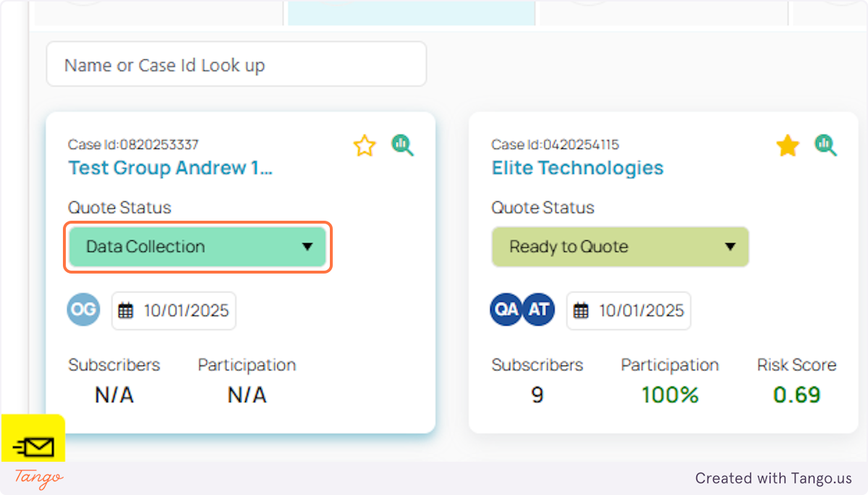Open the analytics icon on Test Group Andrew card
The width and height of the screenshot is (868, 495).
click(403, 145)
